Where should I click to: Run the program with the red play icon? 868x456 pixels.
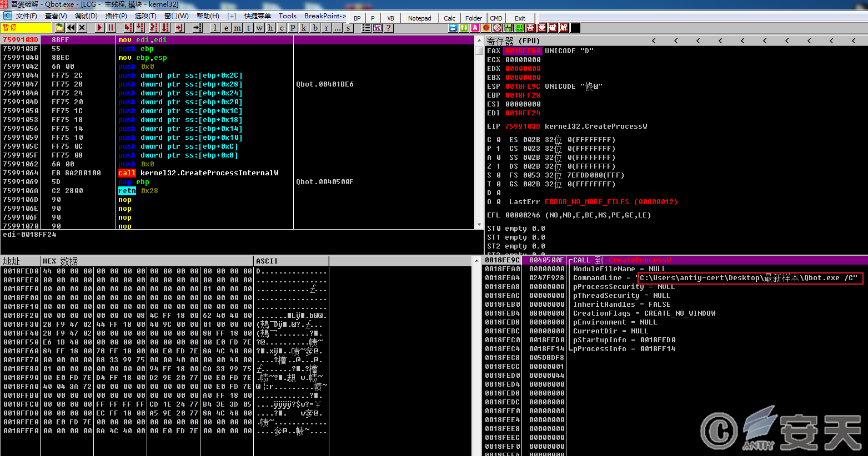coord(100,28)
